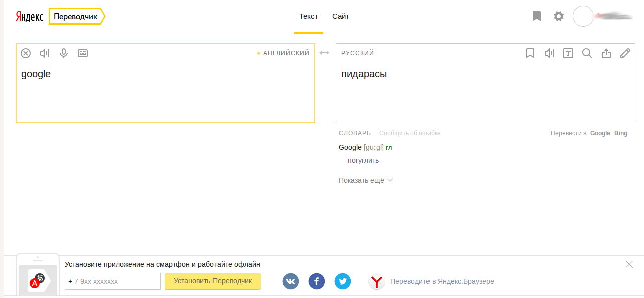Click the translated word пидарасы

click(x=364, y=74)
